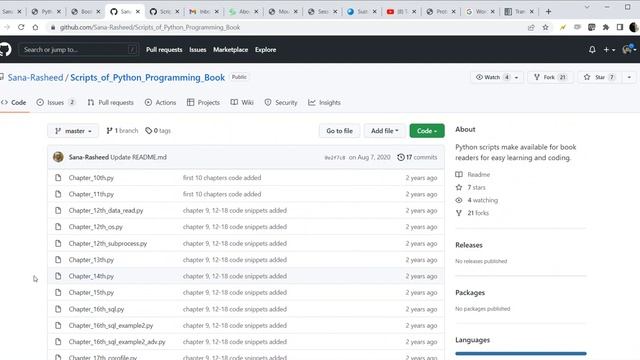Click the file icon for Chapter_10th.py
The height and width of the screenshot is (360, 640).
(58, 178)
